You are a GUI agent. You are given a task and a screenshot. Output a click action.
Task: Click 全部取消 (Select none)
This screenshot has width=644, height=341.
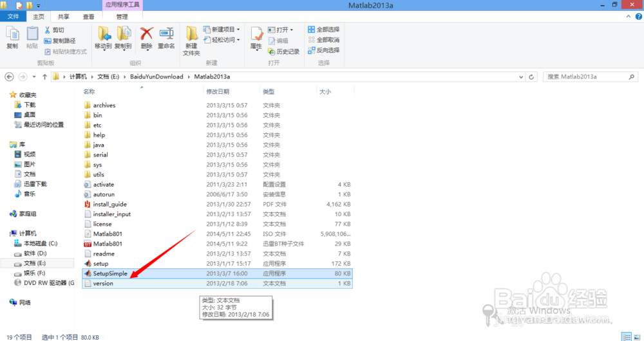point(324,40)
